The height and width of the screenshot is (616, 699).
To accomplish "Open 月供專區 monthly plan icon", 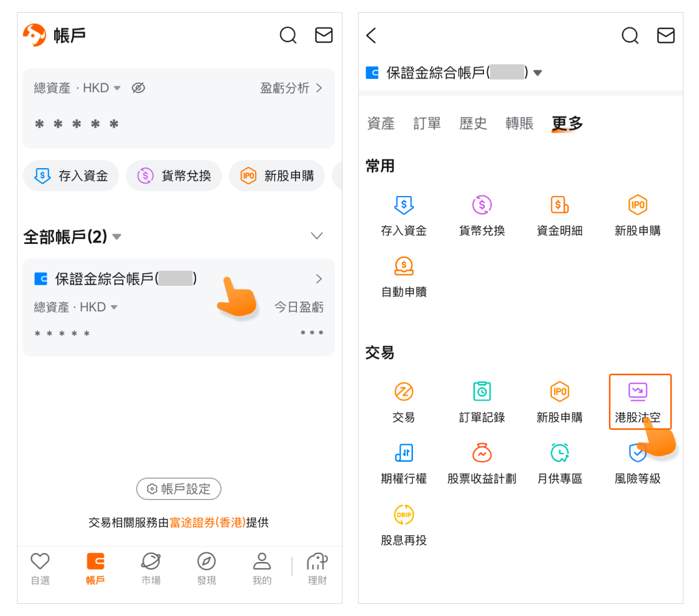I will click(x=559, y=453).
